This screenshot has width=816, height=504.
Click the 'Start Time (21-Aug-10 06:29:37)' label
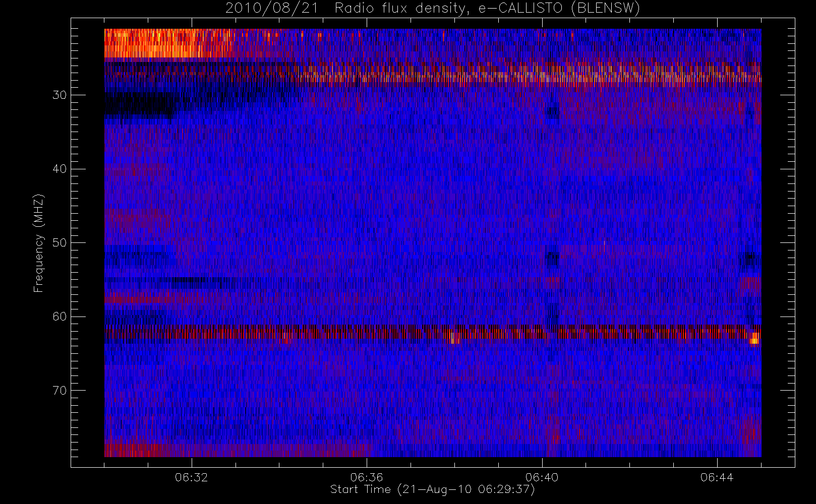coord(432,489)
